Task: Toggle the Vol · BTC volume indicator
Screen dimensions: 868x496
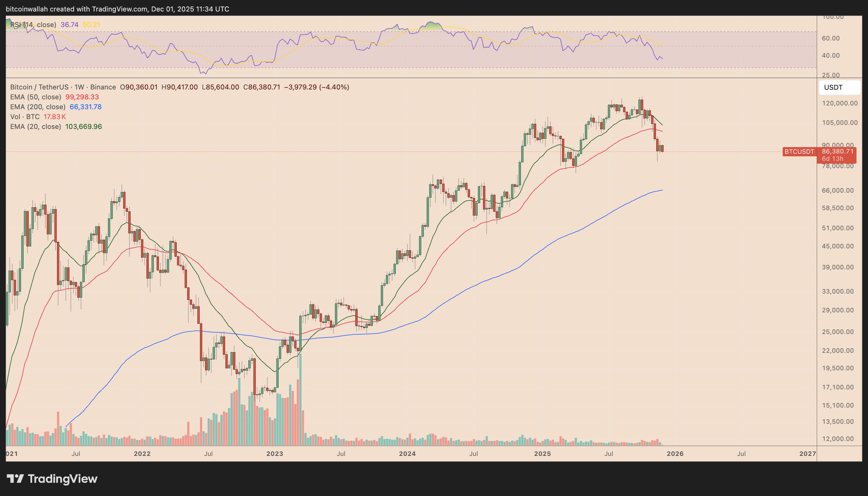Action: point(25,117)
